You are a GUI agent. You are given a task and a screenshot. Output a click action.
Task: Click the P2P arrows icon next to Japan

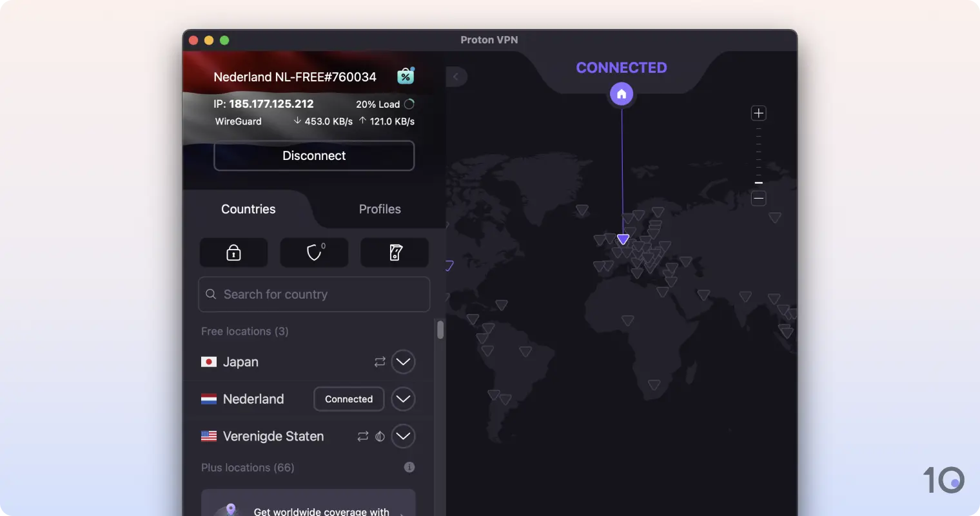coord(380,362)
